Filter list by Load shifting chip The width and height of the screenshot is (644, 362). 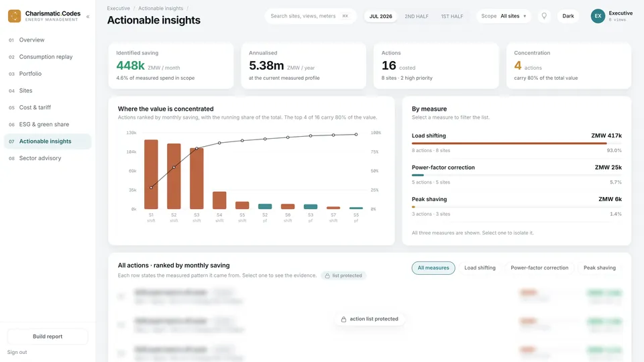pyautogui.click(x=480, y=268)
